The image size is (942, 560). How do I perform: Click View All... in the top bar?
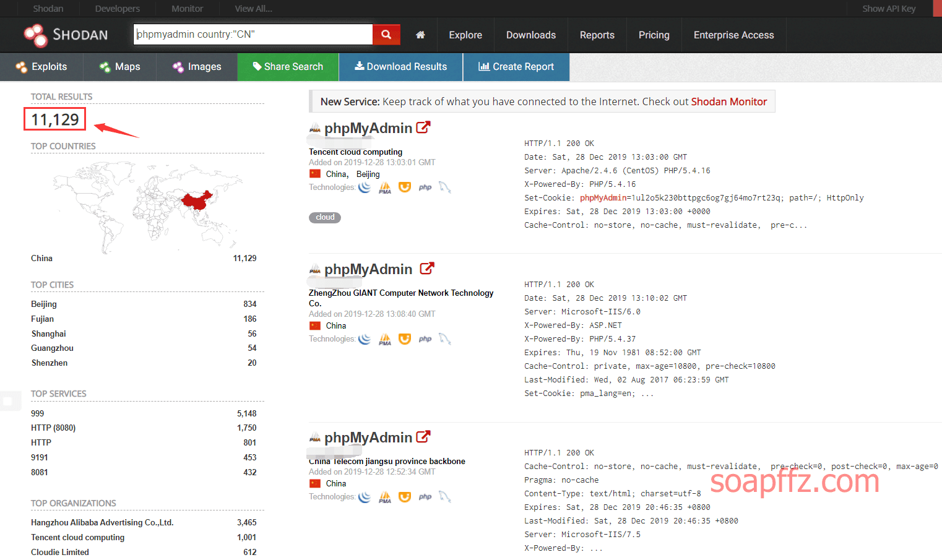click(254, 9)
